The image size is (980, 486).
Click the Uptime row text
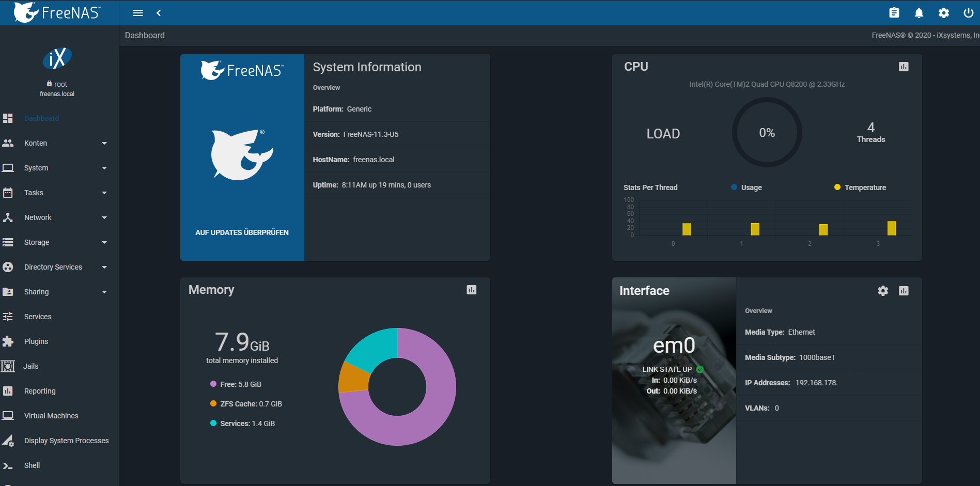(x=372, y=185)
